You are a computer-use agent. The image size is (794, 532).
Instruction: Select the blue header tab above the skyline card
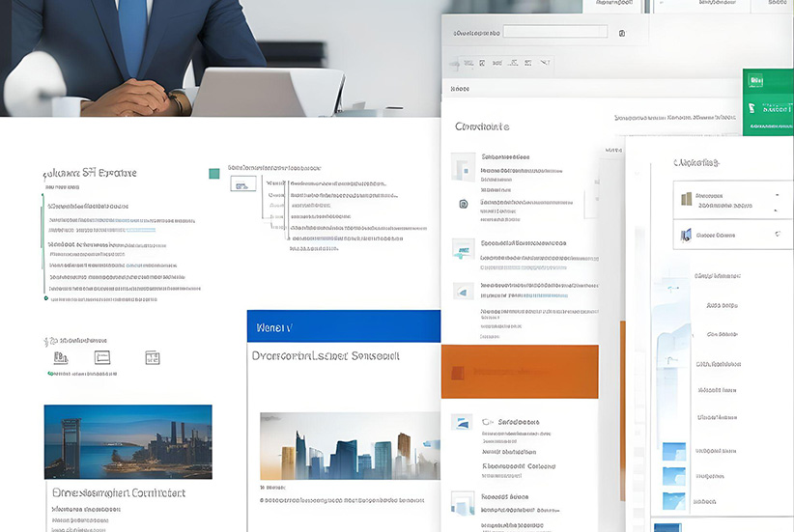[343, 328]
